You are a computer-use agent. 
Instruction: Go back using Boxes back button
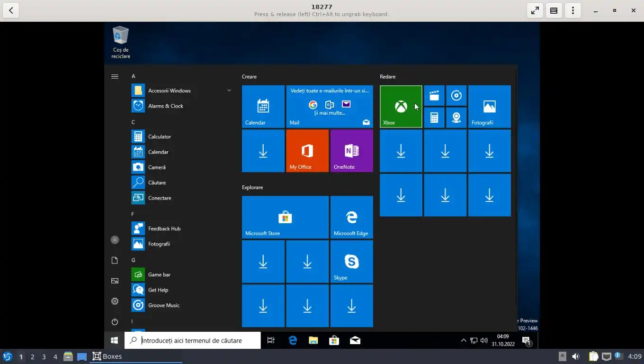(x=11, y=10)
